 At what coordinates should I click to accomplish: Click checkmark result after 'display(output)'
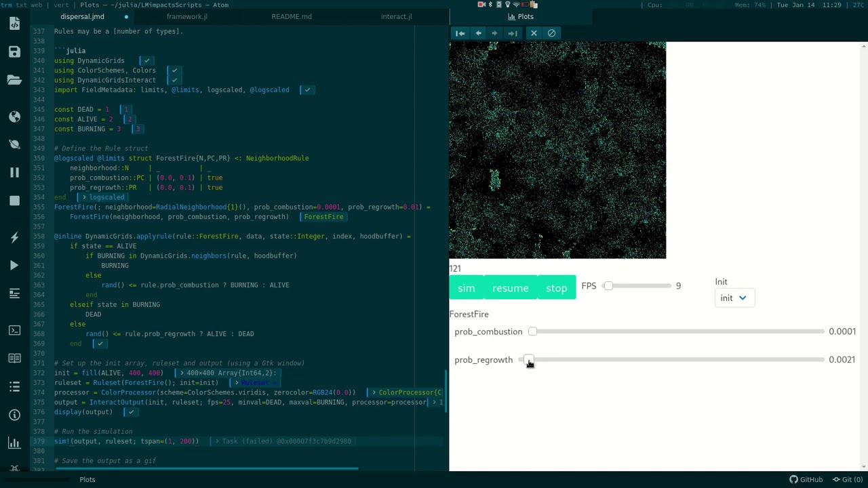click(131, 412)
